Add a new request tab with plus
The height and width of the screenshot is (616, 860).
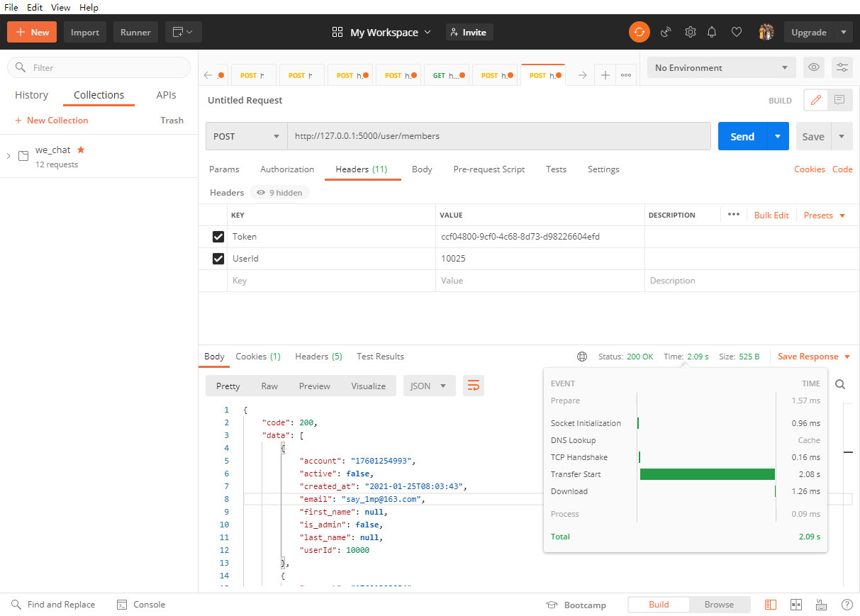pos(605,75)
